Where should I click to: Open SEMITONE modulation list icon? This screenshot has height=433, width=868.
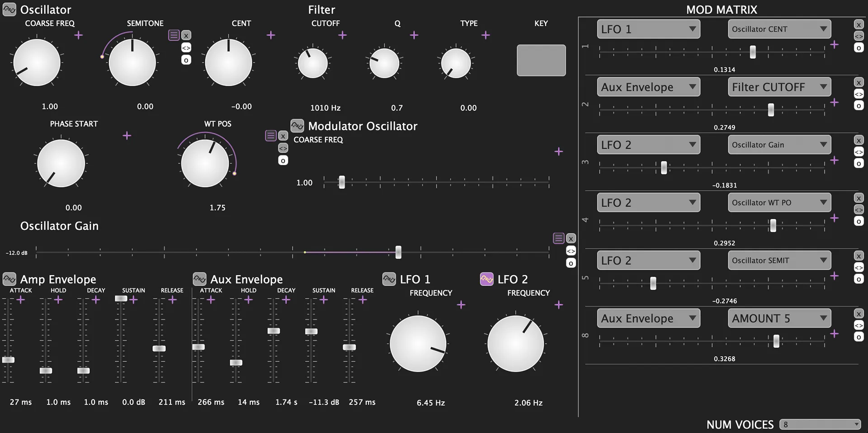click(174, 35)
